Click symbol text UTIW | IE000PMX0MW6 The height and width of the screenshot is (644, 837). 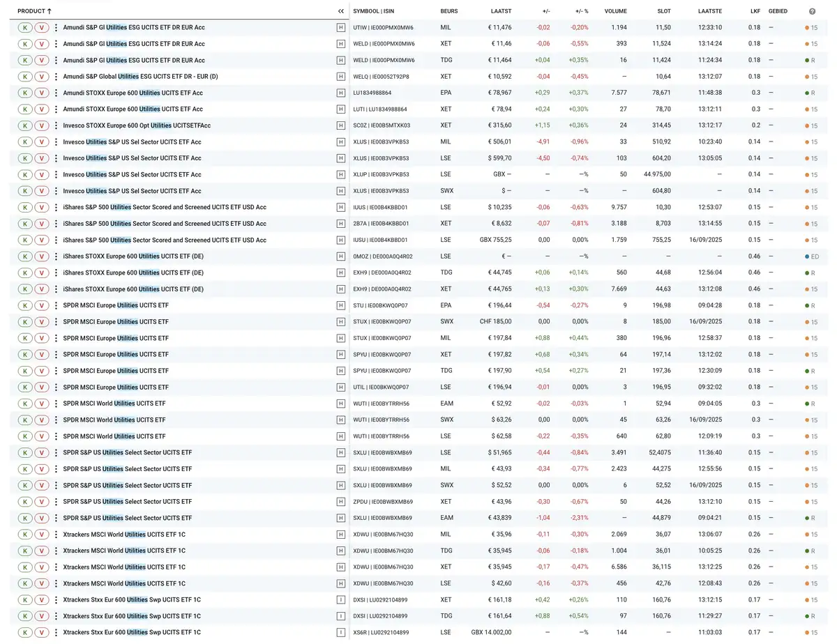pos(384,27)
